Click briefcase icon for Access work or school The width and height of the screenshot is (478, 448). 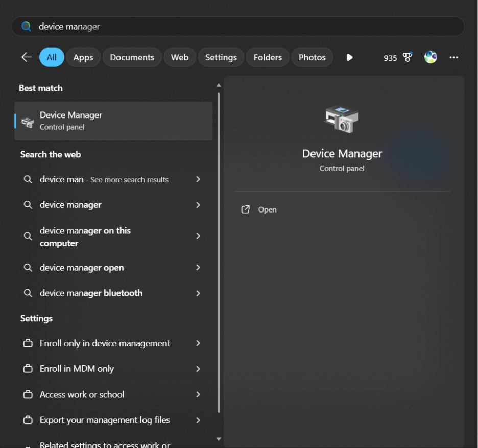tap(28, 395)
